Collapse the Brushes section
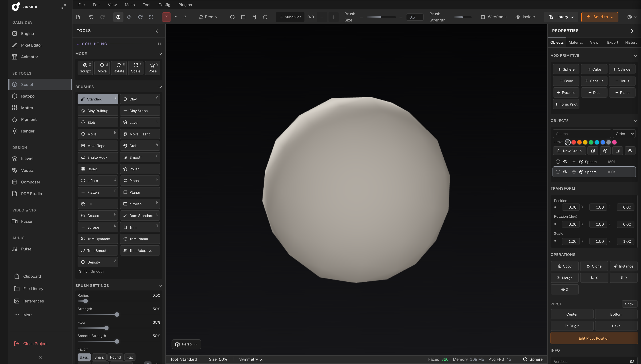 click(x=160, y=87)
